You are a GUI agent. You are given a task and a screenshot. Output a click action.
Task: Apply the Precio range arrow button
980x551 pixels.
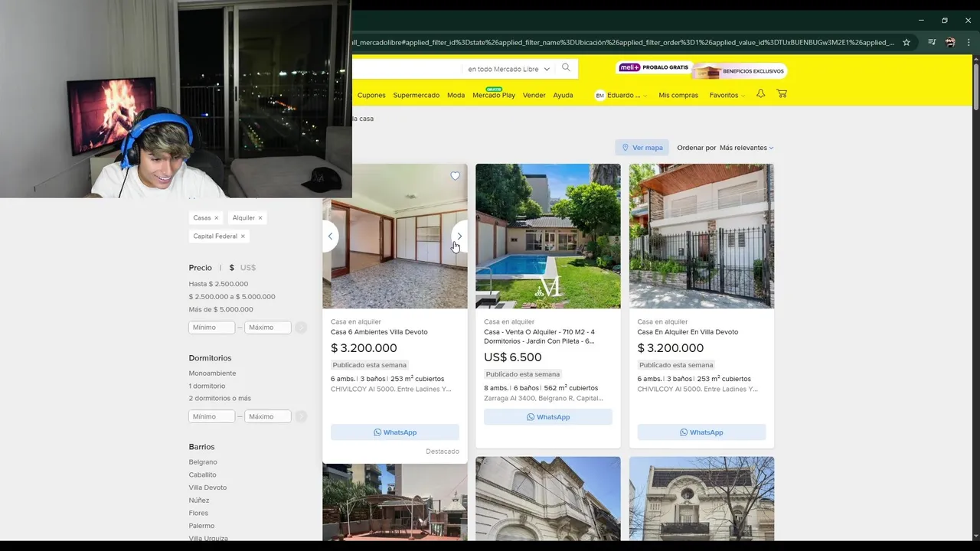(301, 328)
